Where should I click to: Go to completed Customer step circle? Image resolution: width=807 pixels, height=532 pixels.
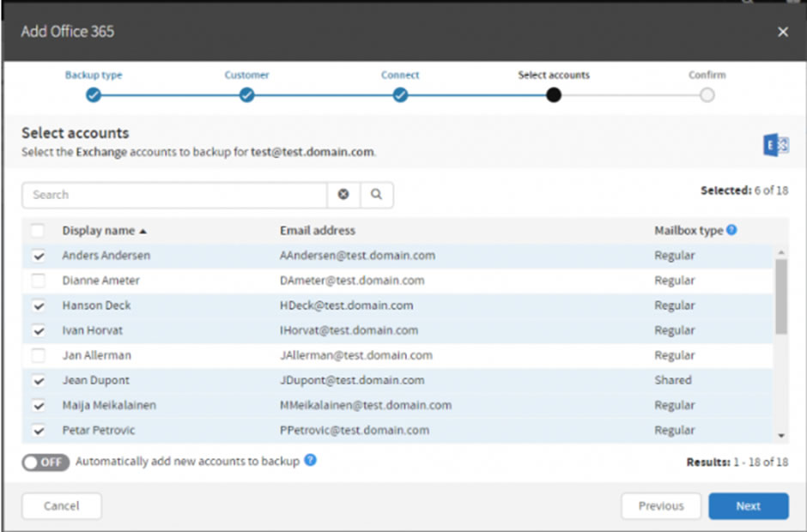click(247, 95)
